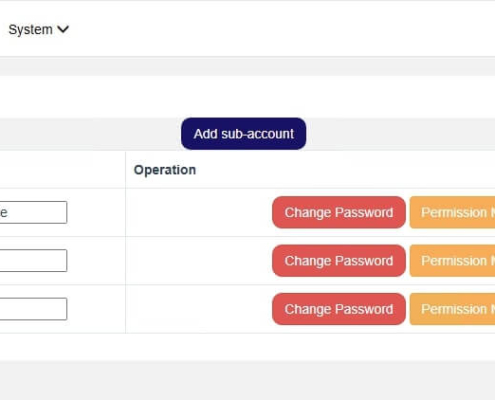Open the System dropdown menu
This screenshot has height=400, width=495.
pyautogui.click(x=39, y=29)
